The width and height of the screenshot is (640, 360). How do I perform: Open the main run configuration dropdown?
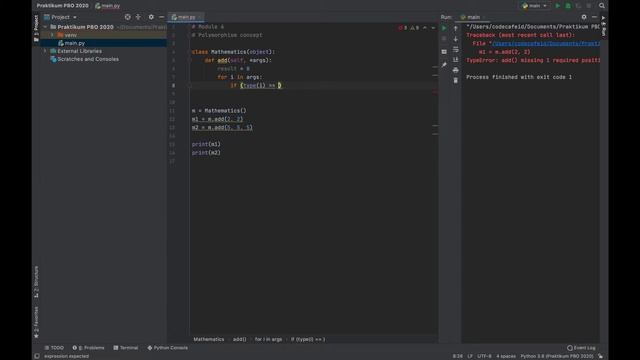coord(534,6)
